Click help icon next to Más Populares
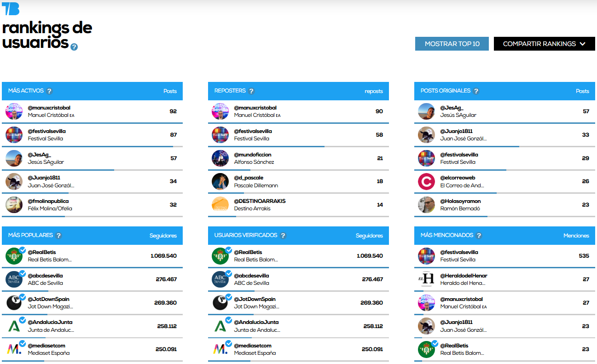The width and height of the screenshot is (597, 364). 58,236
